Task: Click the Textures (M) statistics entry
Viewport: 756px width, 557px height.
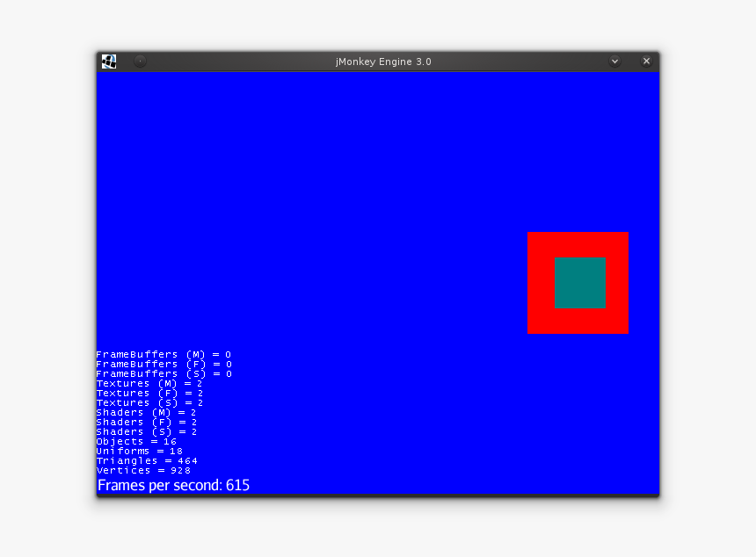Action: pos(148,383)
